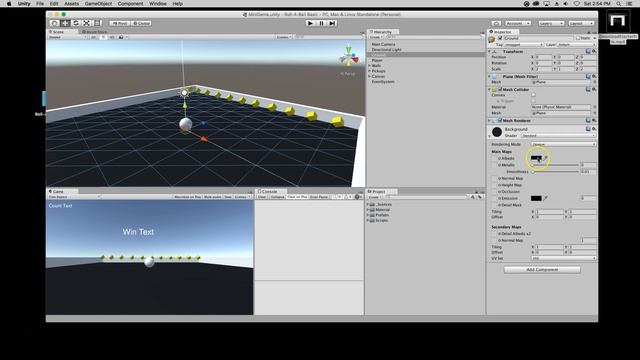Open Transform component help icon

588,51
